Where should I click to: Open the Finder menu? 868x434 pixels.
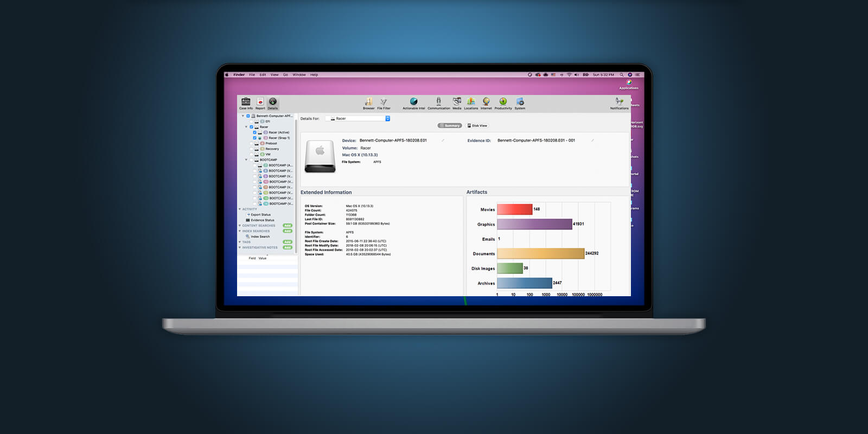tap(239, 75)
